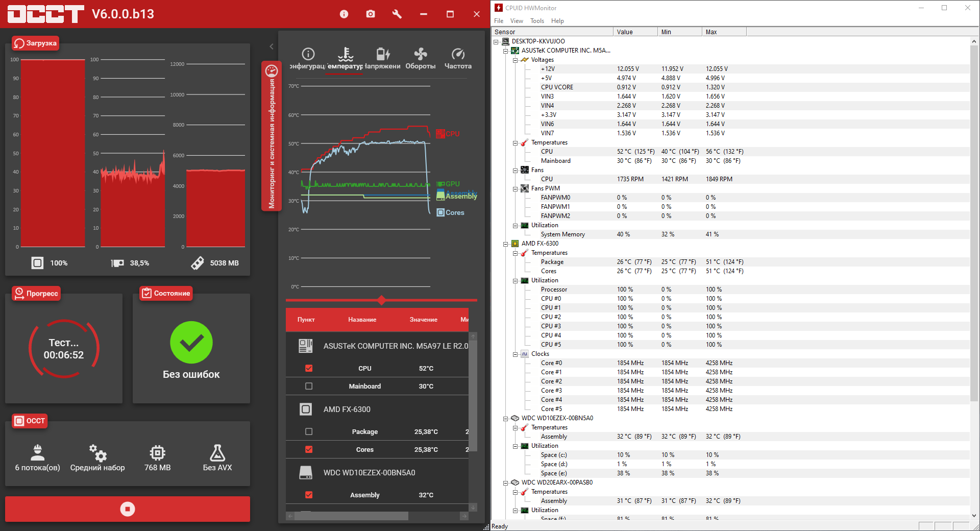The image size is (980, 531).
Task: Switch to the frequency (Частота) tab
Action: point(458,59)
